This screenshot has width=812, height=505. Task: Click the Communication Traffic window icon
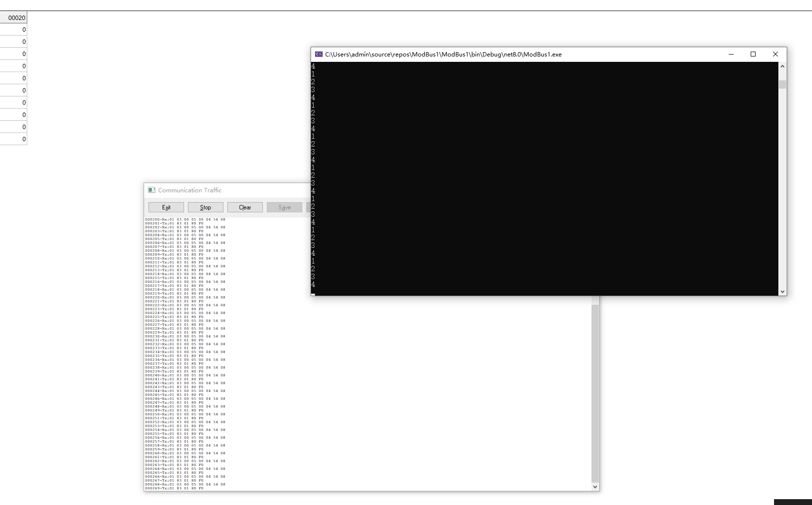(152, 190)
